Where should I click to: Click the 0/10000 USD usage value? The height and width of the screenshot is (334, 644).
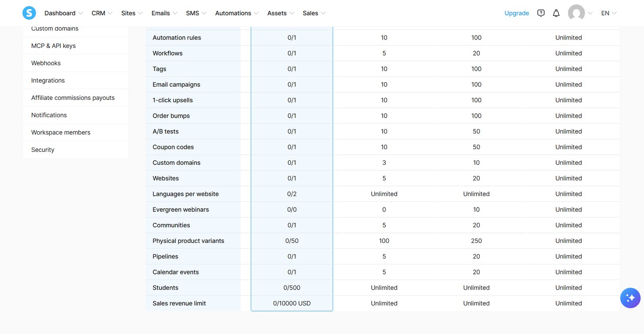pyautogui.click(x=292, y=303)
